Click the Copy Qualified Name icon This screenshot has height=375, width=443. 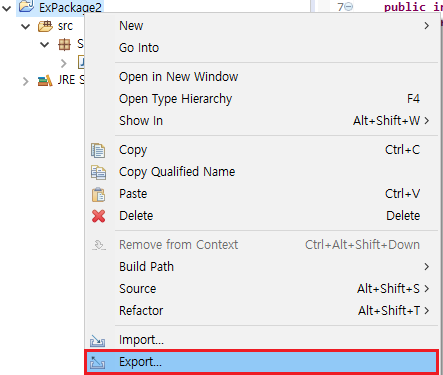pyautogui.click(x=98, y=172)
